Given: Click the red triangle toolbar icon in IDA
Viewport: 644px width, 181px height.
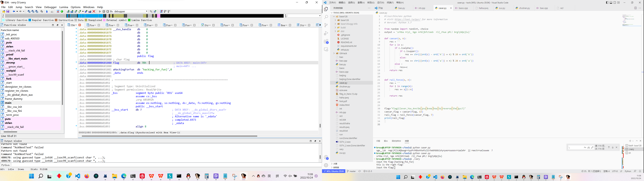Looking at the screenshot, I should pos(58,12).
